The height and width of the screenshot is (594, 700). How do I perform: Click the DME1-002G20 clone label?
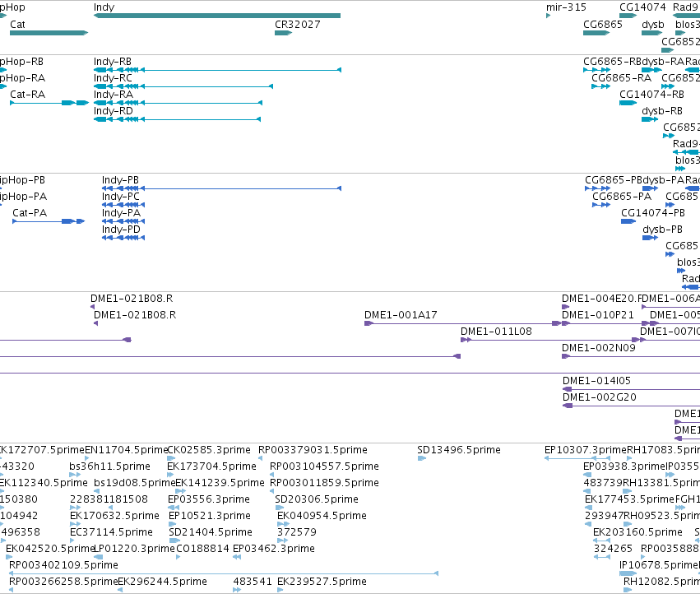(600, 397)
